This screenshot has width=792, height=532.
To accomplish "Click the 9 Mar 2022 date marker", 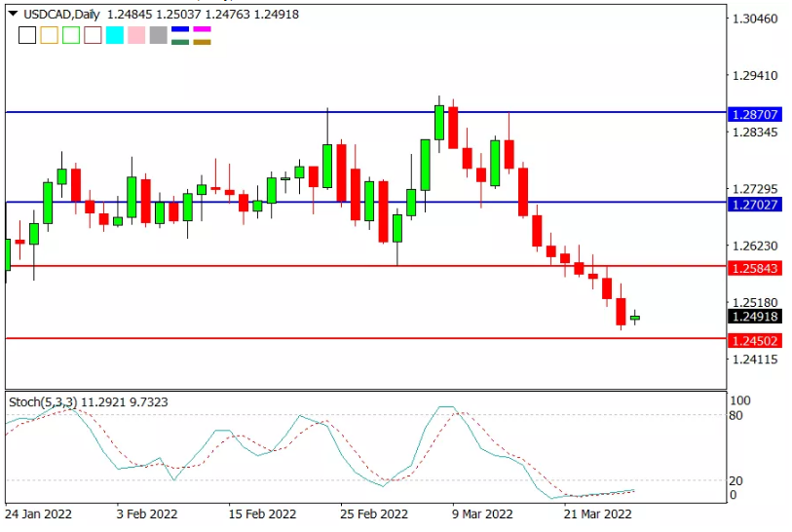I will click(x=482, y=514).
